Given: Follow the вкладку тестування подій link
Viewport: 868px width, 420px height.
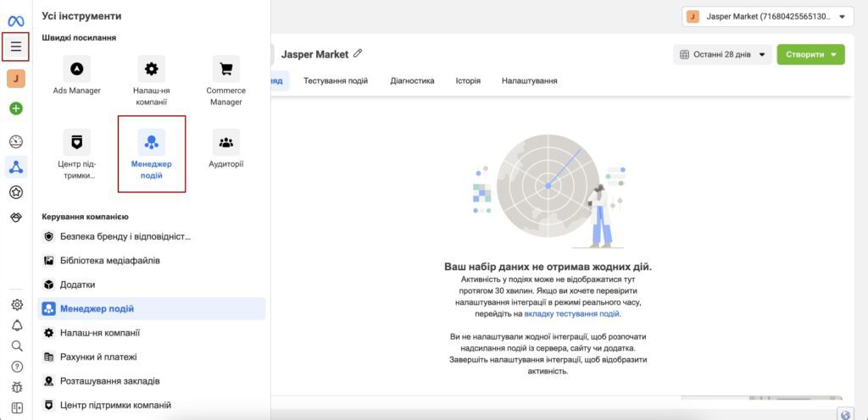Looking at the screenshot, I should [572, 313].
